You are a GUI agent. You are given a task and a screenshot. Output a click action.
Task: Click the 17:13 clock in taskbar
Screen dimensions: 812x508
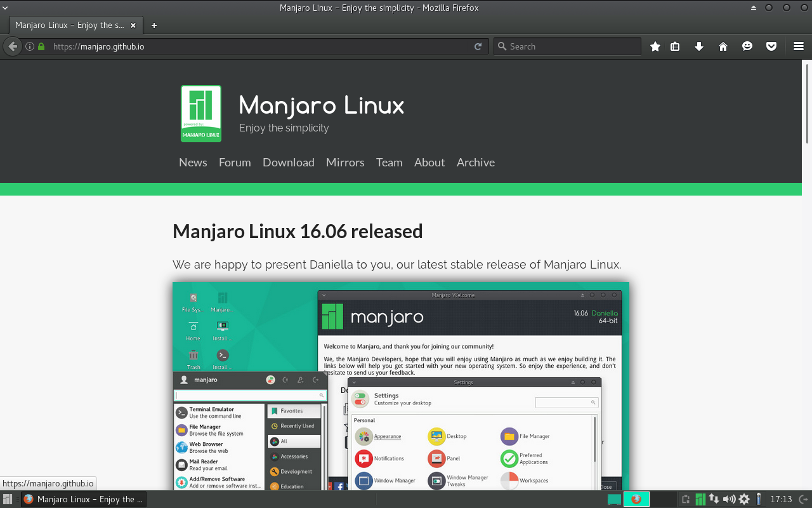tap(781, 499)
